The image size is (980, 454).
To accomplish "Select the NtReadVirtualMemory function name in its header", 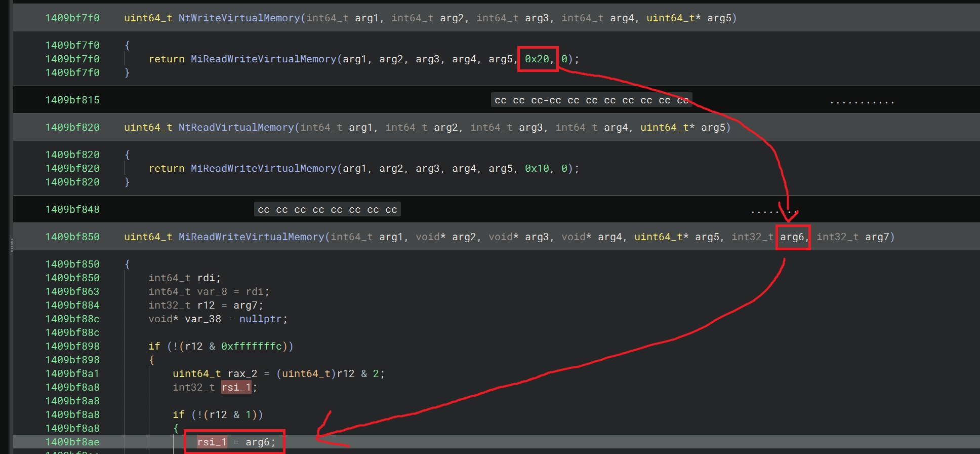I will point(236,128).
